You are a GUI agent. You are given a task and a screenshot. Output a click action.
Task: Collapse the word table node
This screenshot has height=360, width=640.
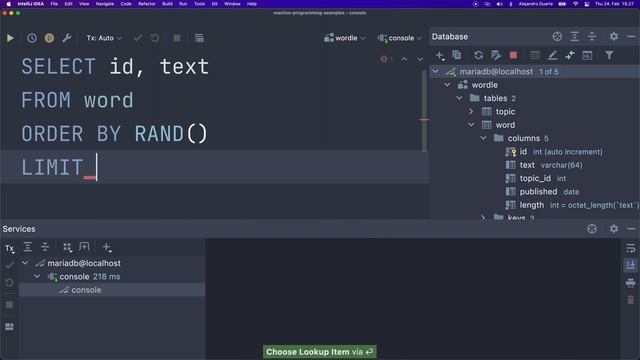[x=471, y=125]
